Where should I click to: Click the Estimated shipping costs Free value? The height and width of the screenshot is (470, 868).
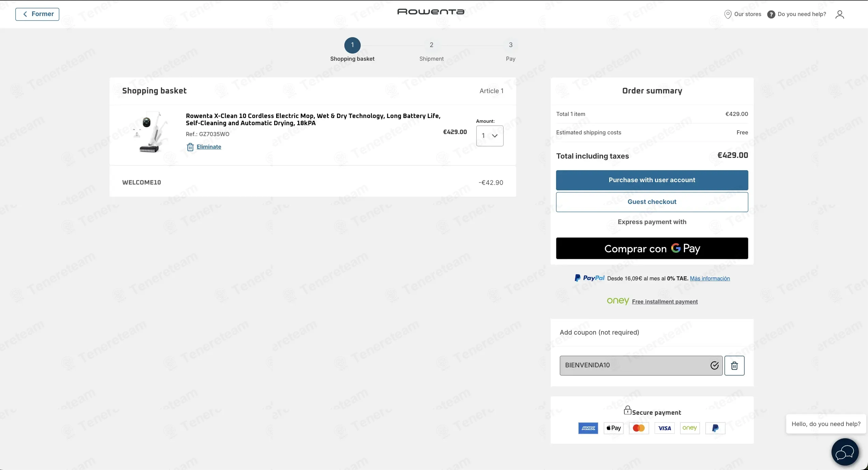[742, 132]
